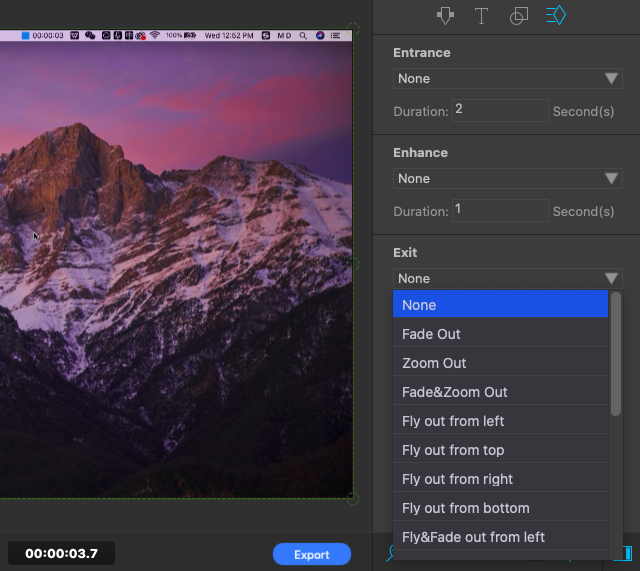Viewport: 640px width, 571px height.
Task: Expand the Enhance effect dropdown
Action: tap(508, 179)
